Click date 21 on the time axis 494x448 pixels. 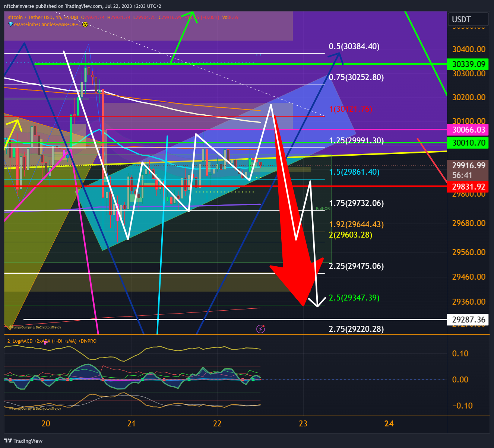[x=131, y=423]
